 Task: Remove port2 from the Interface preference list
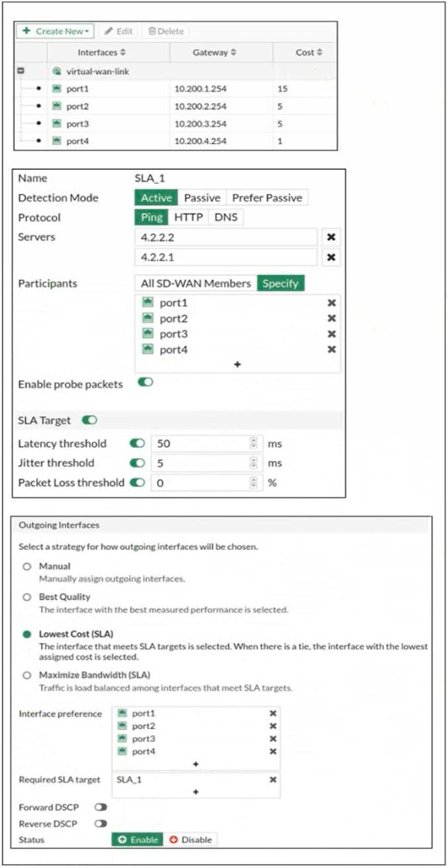coord(273,726)
